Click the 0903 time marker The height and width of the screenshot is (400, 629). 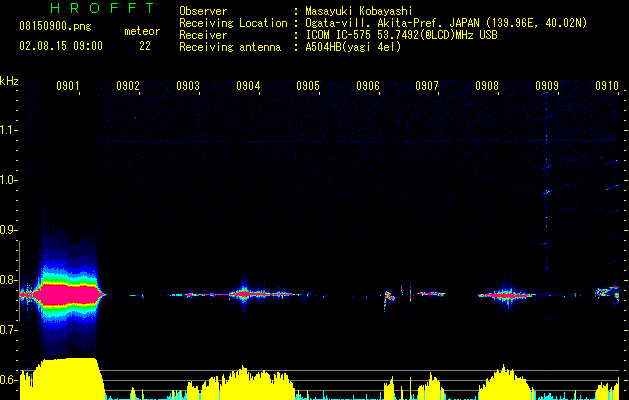188,85
